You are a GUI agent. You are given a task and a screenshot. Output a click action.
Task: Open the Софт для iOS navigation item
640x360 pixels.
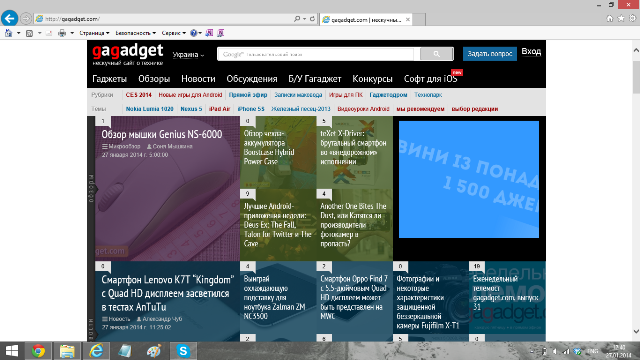(430, 79)
